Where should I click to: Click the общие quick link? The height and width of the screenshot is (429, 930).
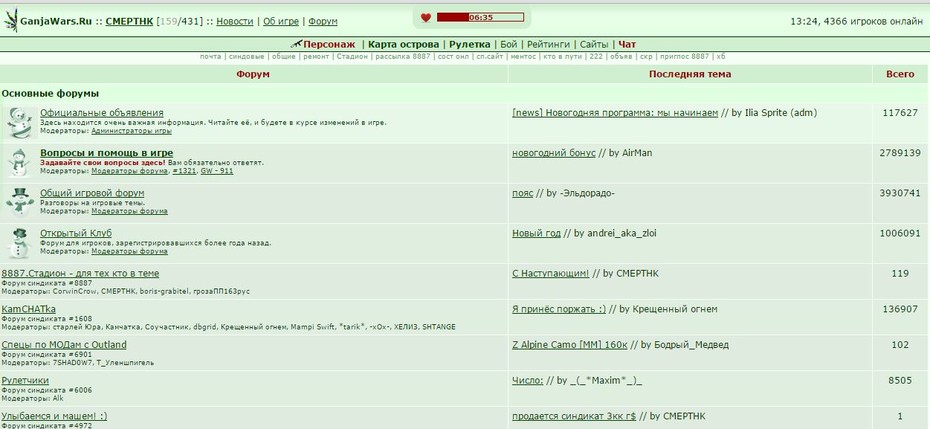(284, 56)
